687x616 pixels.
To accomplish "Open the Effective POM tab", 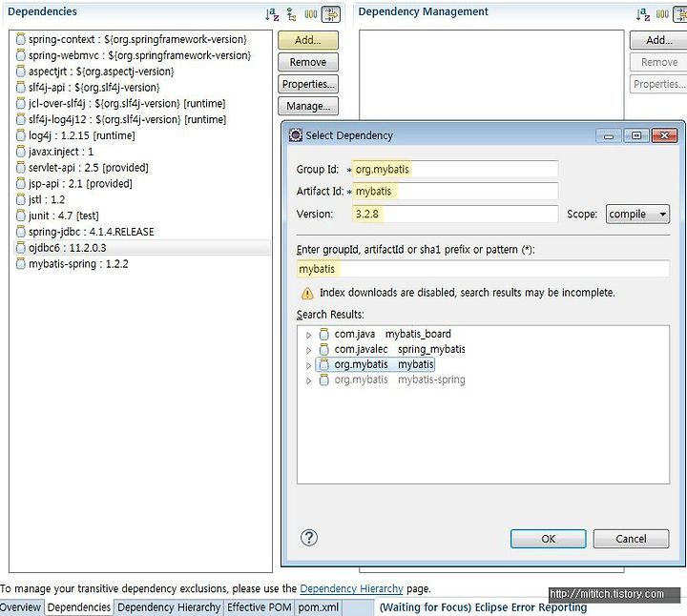I will (259, 607).
